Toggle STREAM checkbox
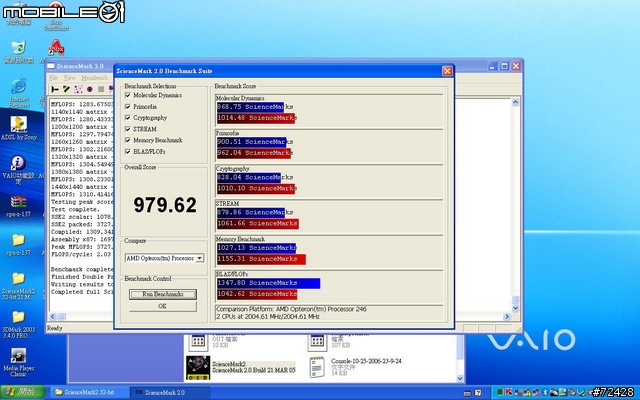Viewport: 640px width, 400px height. (x=128, y=129)
